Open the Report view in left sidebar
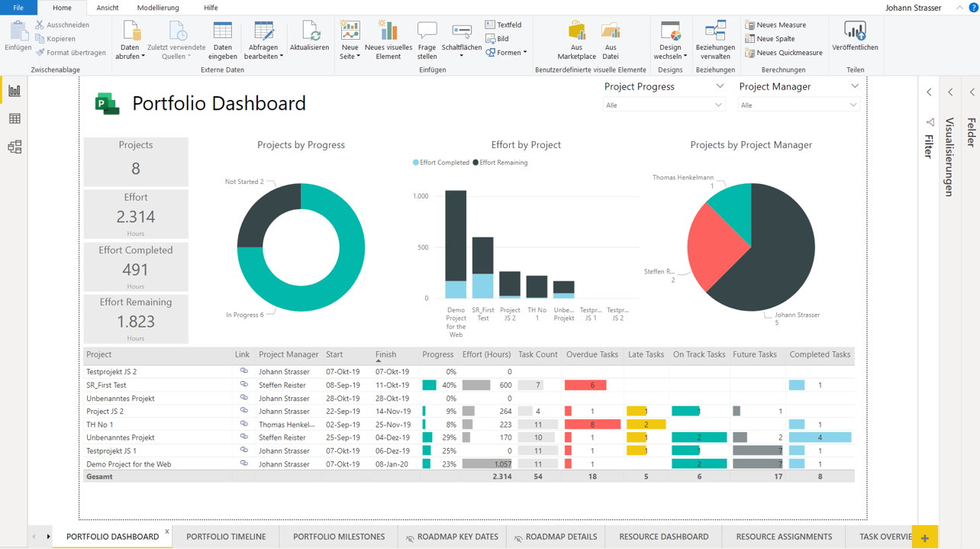This screenshot has height=549, width=980. pyautogui.click(x=15, y=91)
